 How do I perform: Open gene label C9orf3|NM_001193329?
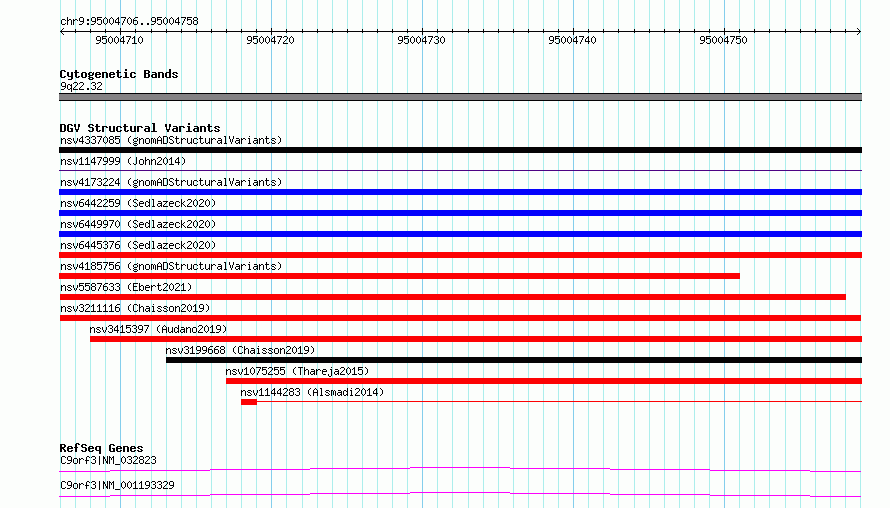tap(117, 485)
